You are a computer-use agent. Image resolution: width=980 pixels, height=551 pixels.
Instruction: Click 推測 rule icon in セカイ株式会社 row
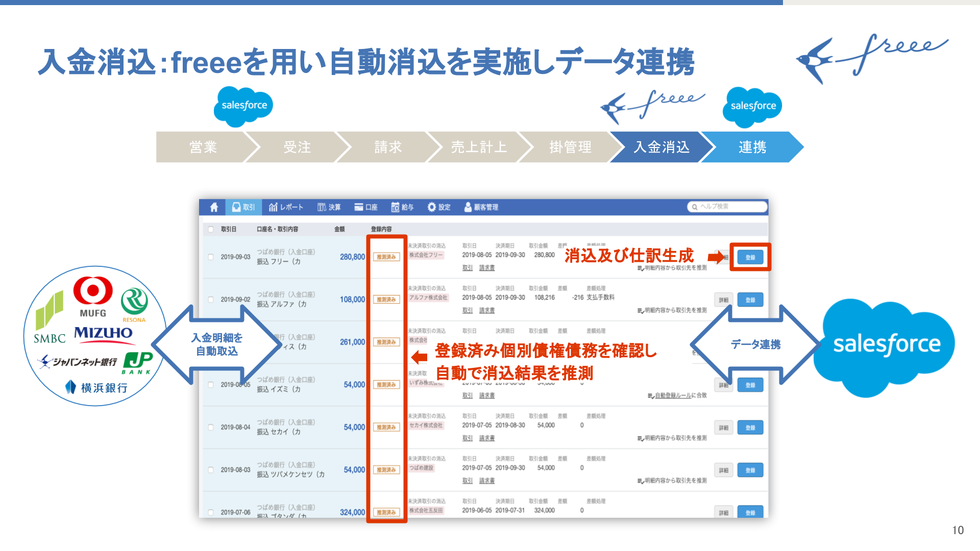[x=641, y=438]
